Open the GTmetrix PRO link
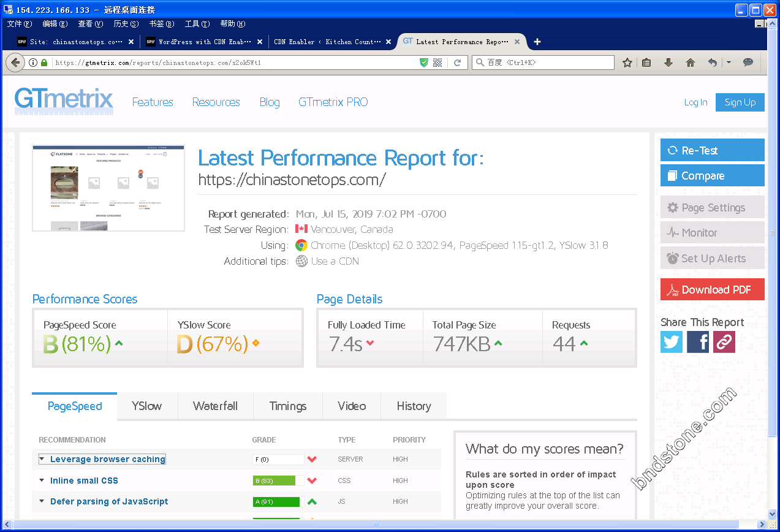Viewport: 780px width, 532px height. 333,102
